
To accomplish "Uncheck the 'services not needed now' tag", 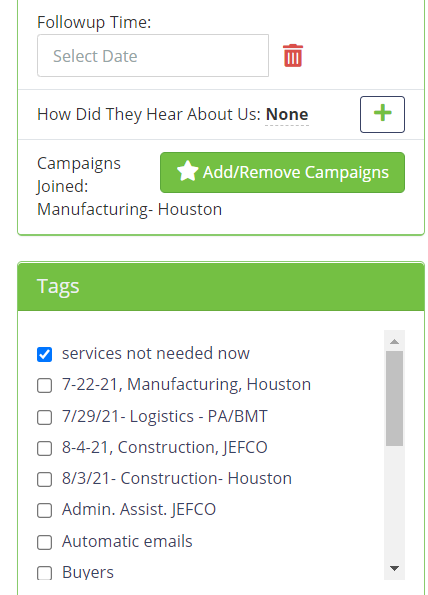I will pos(44,354).
